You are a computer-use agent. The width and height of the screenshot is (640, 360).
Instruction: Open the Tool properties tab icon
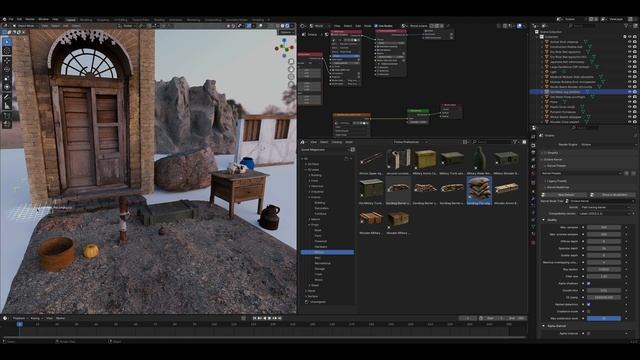pyautogui.click(x=533, y=137)
